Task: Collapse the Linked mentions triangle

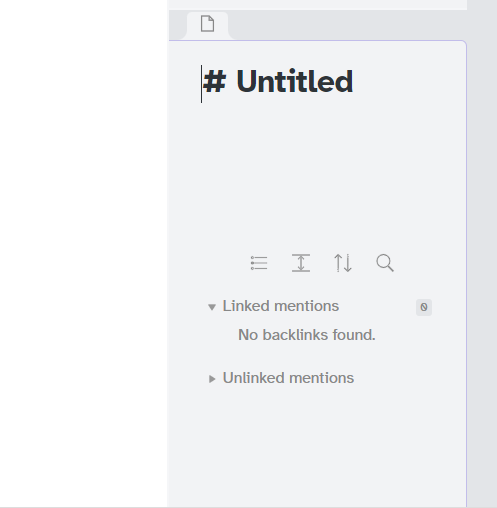Action: point(212,307)
